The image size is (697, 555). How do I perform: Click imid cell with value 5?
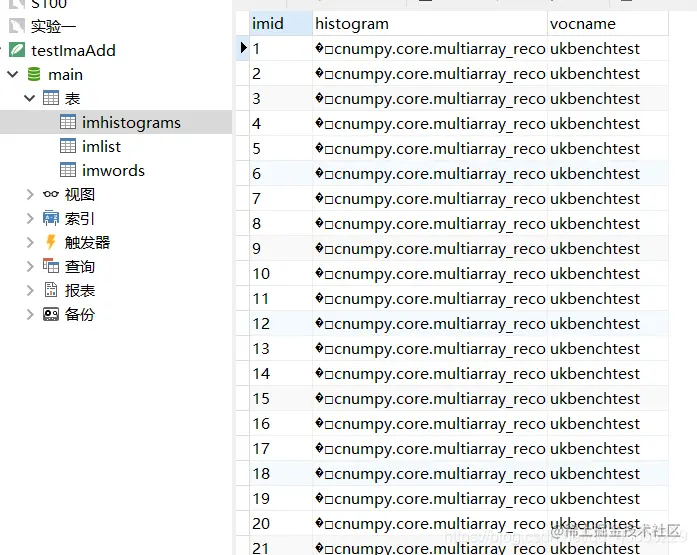click(281, 148)
